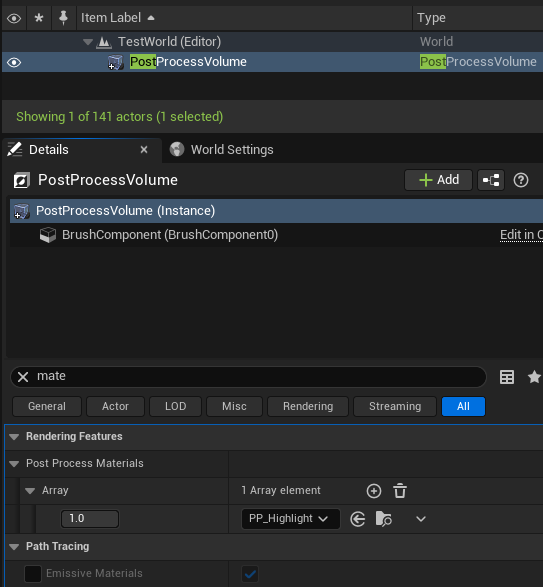This screenshot has height=587, width=543.
Task: Clear the 'mate' search filter
Action: pos(23,377)
